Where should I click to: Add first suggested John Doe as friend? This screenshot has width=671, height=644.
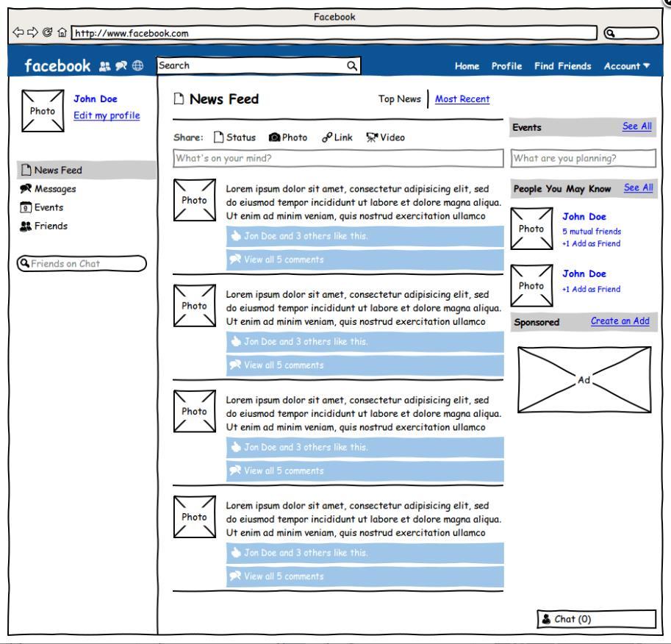[591, 243]
